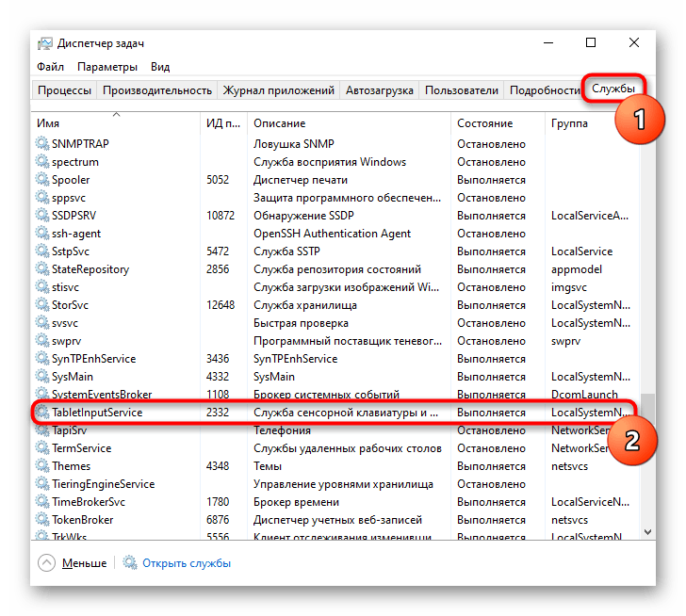Select the Пользователи tab
The width and height of the screenshot is (686, 616).
[x=462, y=90]
